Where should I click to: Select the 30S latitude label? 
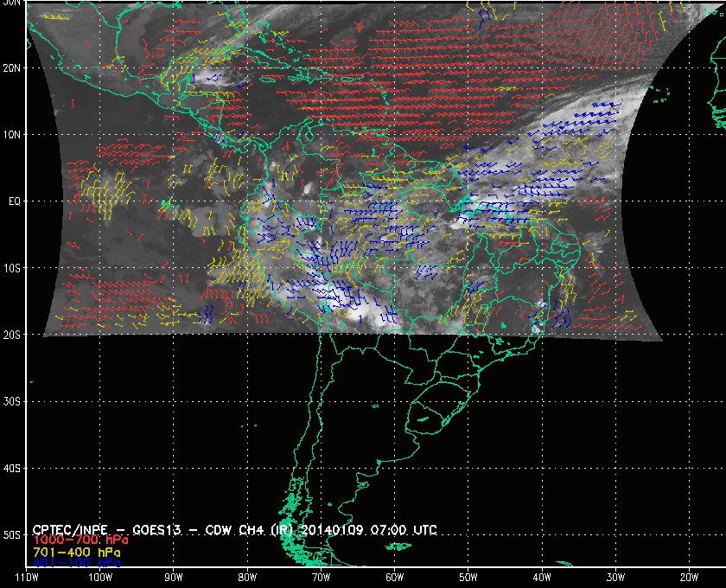coord(12,402)
